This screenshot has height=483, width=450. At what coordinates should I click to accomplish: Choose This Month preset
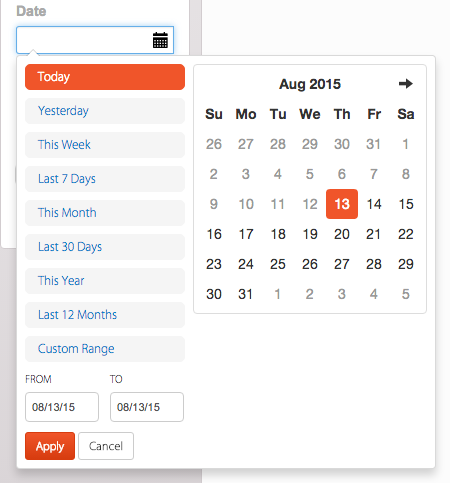(x=105, y=213)
